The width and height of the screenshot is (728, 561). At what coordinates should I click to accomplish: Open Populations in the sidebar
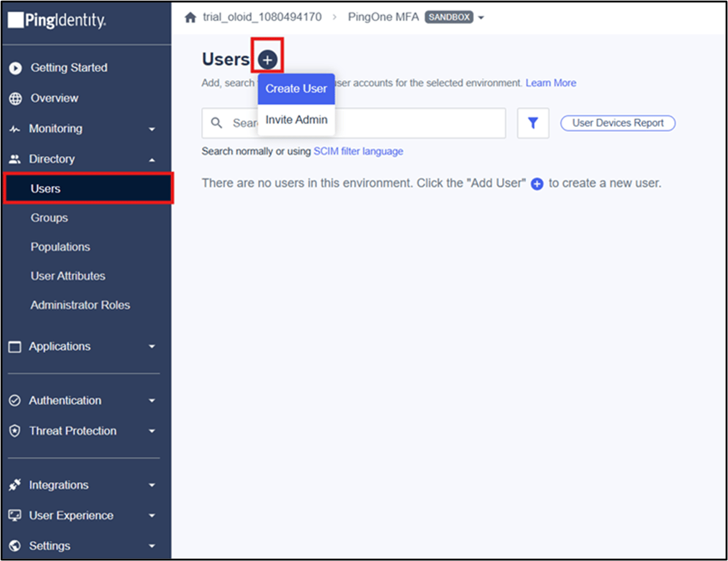tap(60, 247)
